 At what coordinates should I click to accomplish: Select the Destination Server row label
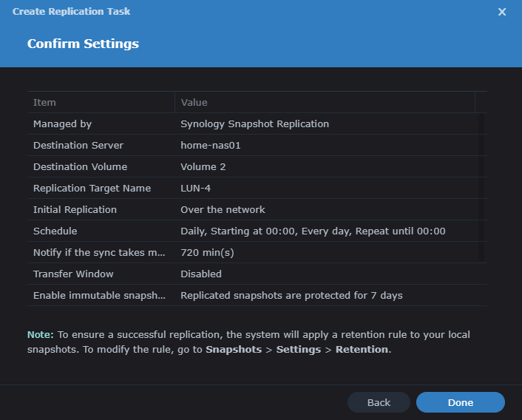pyautogui.click(x=78, y=145)
